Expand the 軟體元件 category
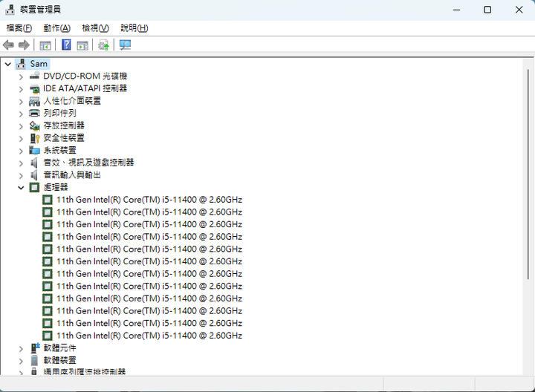This screenshot has height=392, width=535. (21, 349)
